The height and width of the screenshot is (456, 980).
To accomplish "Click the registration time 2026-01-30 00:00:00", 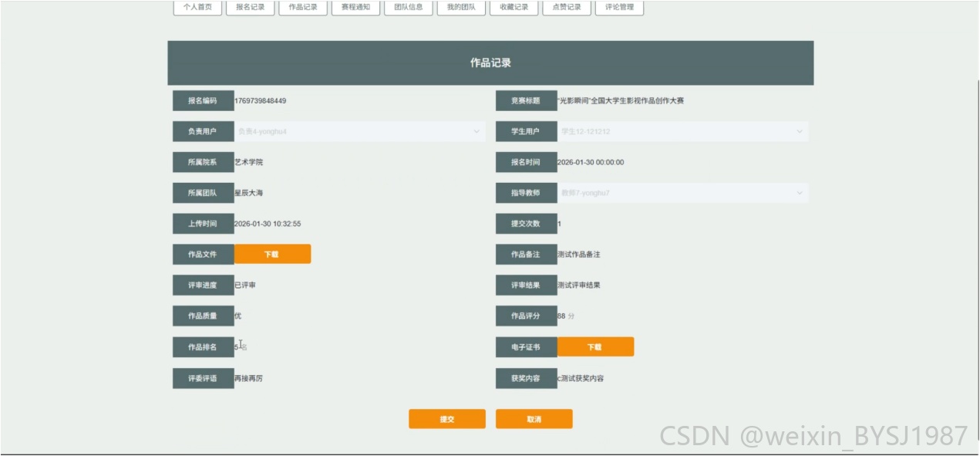I will [591, 162].
